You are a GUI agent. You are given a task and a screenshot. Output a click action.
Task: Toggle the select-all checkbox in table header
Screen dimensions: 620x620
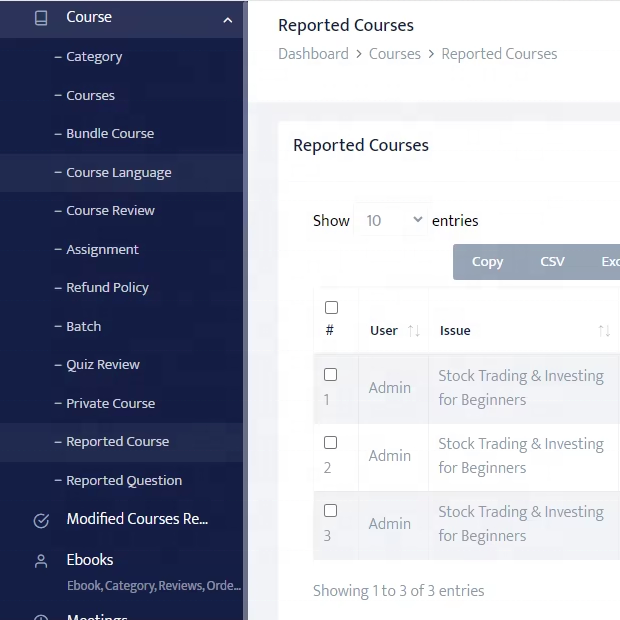tap(331, 308)
